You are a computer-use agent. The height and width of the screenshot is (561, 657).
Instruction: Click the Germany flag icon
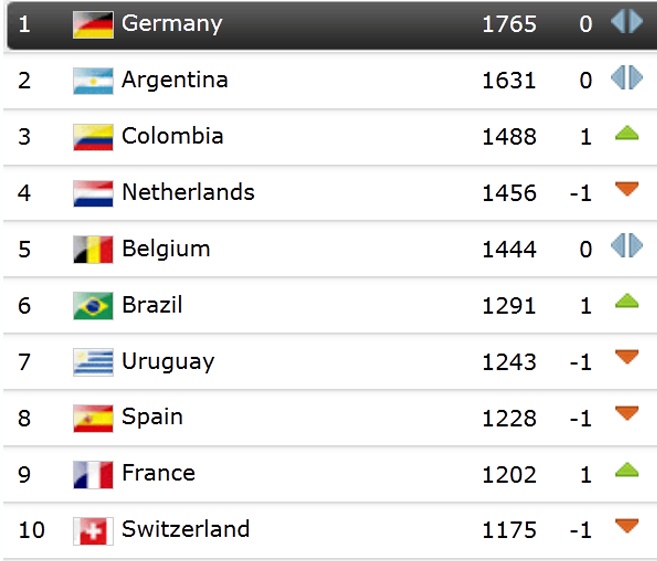coord(93,24)
